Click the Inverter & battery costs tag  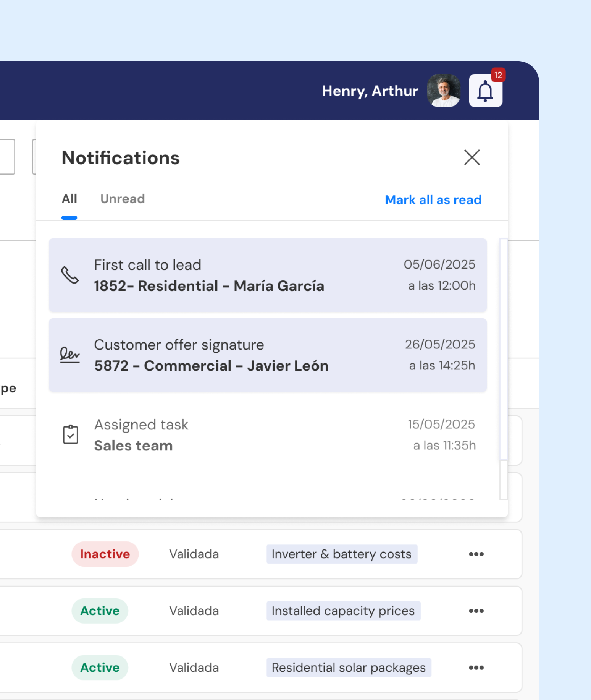pos(342,554)
